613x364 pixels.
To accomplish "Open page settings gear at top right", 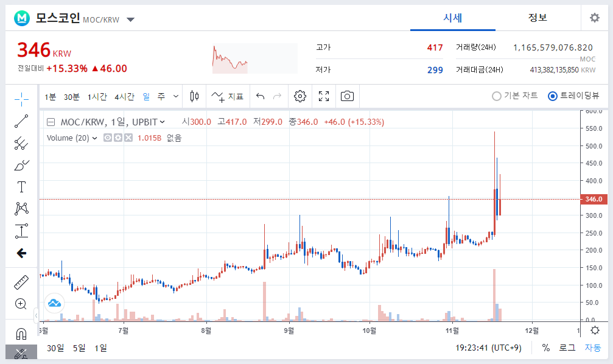I will pos(595,18).
